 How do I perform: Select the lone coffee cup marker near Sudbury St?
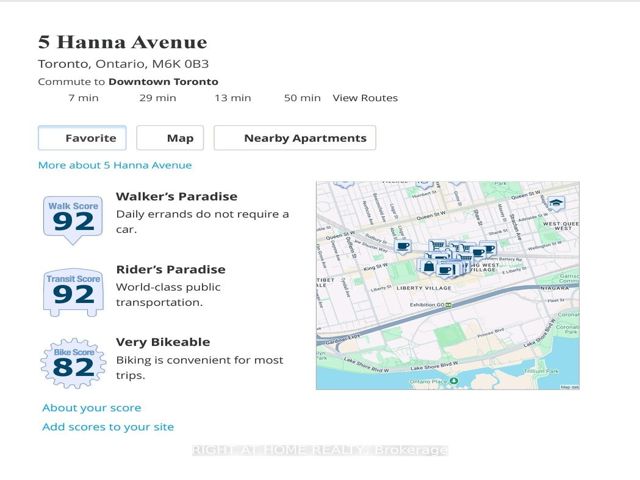tap(403, 247)
